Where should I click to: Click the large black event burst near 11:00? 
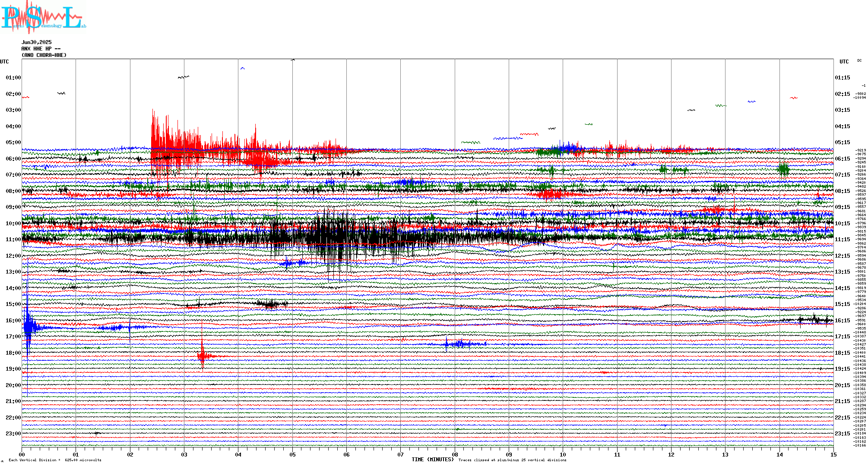tap(341, 237)
